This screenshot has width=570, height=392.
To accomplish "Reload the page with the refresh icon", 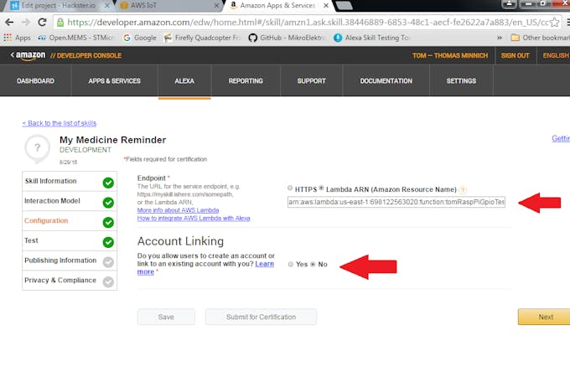I will click(42, 23).
